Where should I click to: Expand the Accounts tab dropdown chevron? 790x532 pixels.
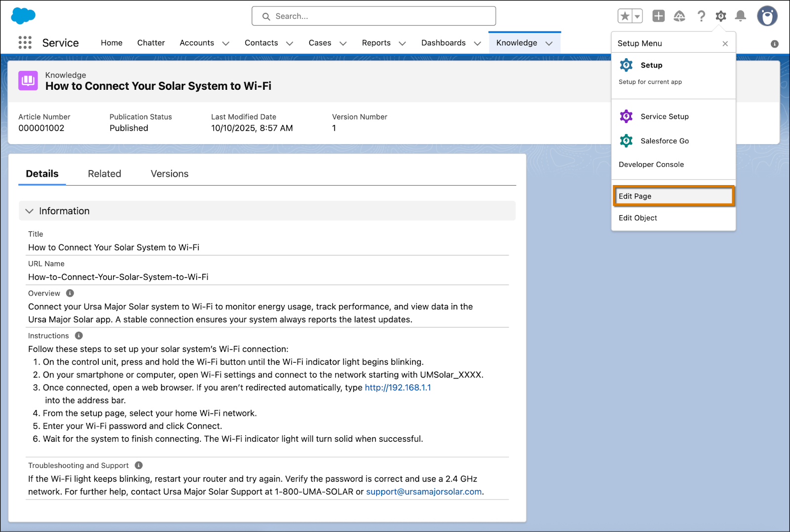coord(226,43)
